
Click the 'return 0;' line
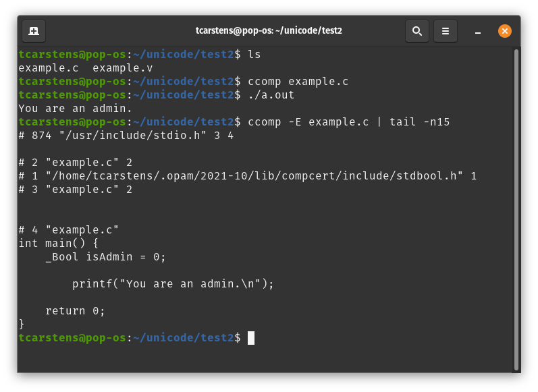coord(75,311)
